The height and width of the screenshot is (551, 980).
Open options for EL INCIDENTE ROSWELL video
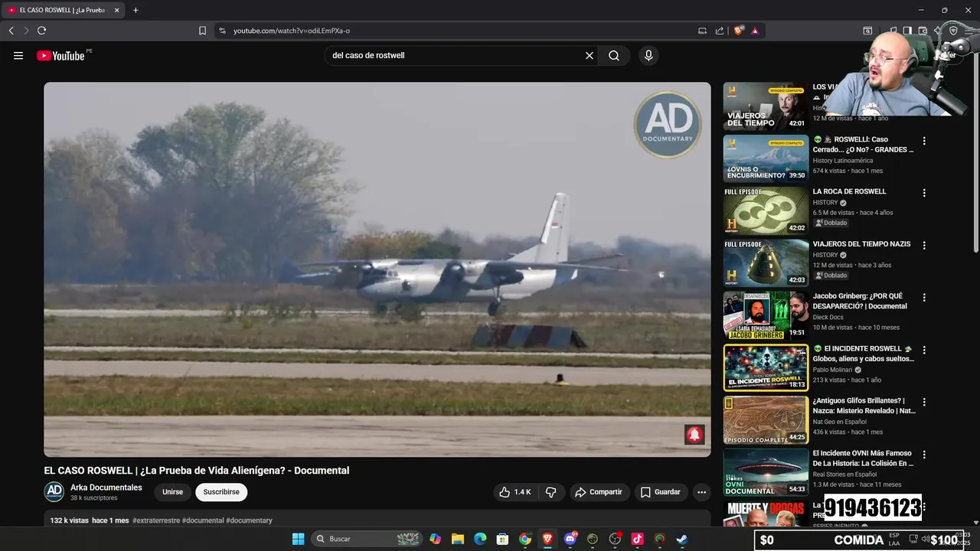924,350
